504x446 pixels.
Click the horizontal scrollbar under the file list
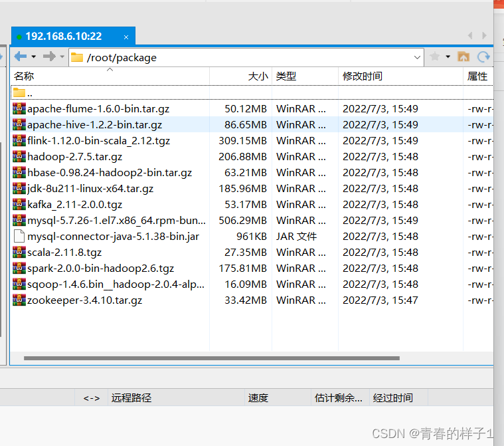[x=212, y=358]
